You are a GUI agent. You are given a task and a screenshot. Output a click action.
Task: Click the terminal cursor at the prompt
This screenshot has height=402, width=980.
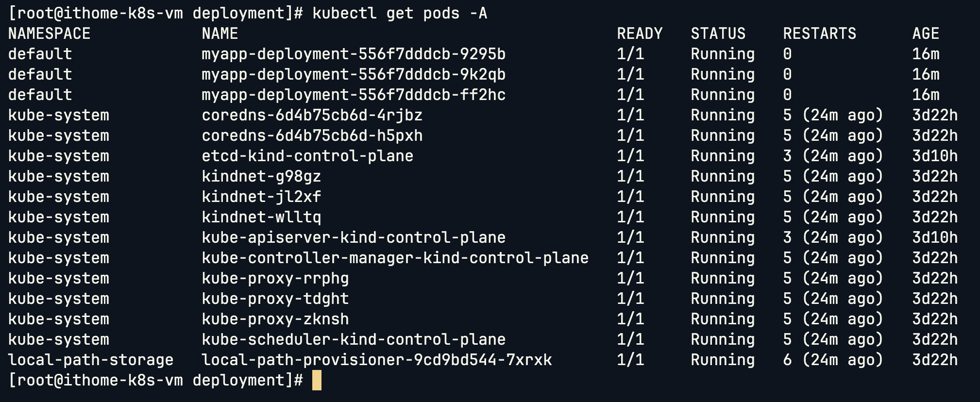click(317, 380)
